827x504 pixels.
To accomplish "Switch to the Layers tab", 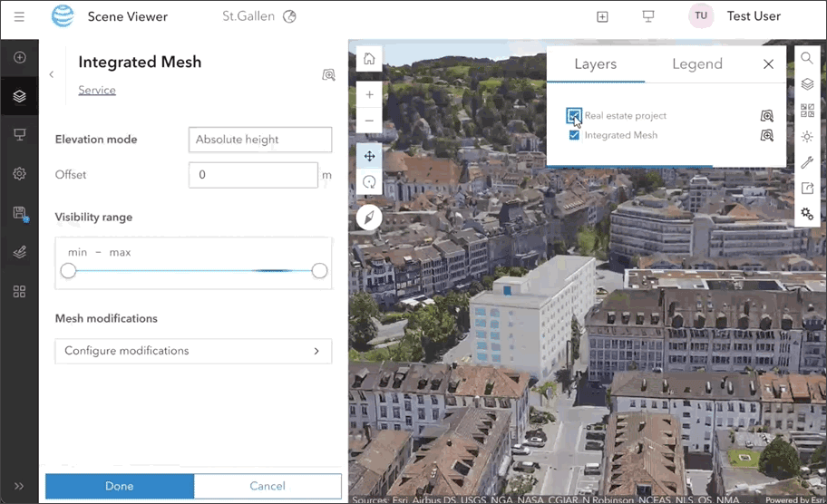I will click(596, 63).
